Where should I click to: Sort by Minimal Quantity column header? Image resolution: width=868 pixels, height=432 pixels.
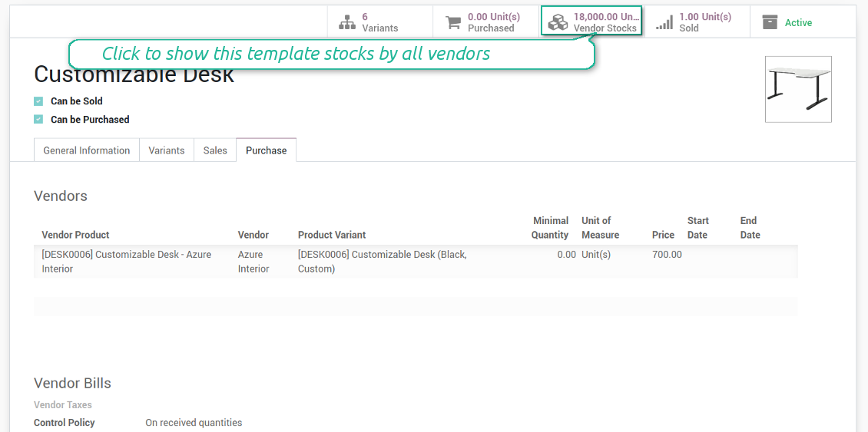point(550,228)
